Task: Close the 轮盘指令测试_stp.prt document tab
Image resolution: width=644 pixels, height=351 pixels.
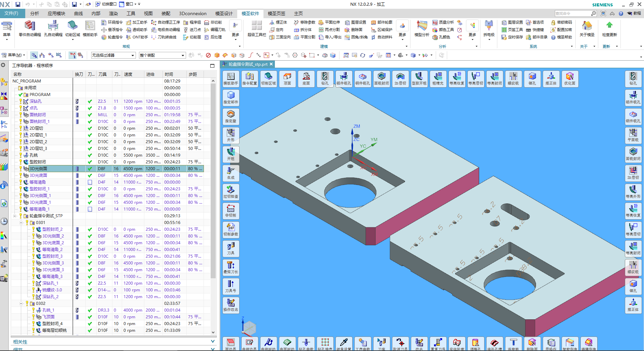Action: coord(271,64)
